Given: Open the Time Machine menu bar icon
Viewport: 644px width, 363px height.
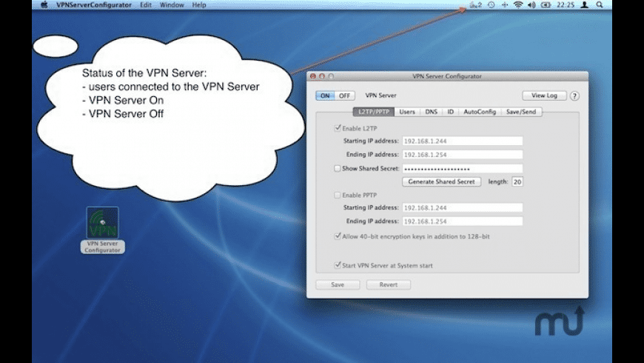Looking at the screenshot, I should 492,5.
